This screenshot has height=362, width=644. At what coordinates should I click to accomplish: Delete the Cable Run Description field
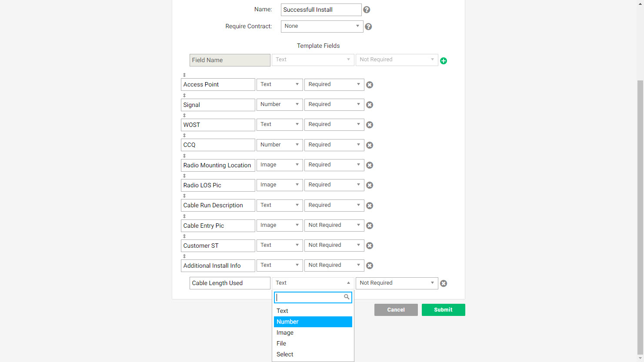click(x=370, y=206)
